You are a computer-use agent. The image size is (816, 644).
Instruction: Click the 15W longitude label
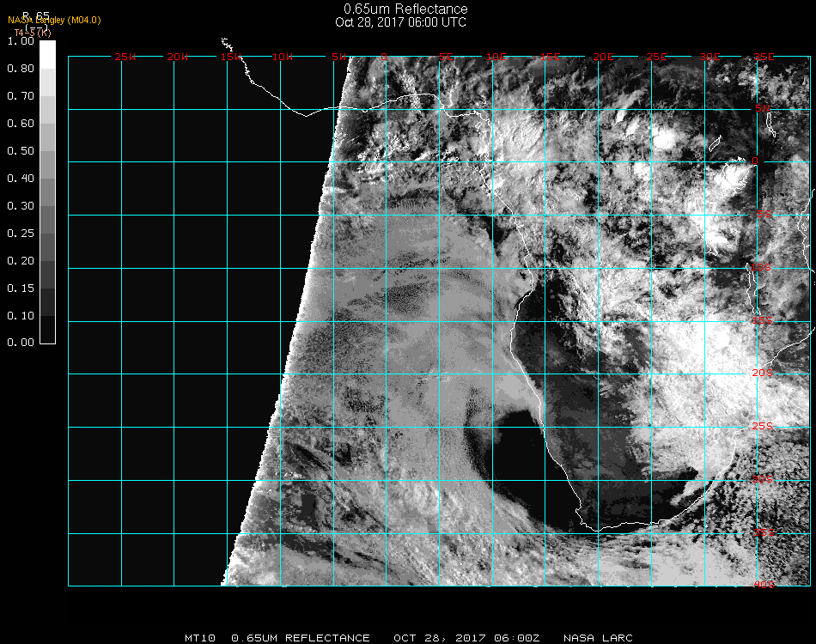pos(231,57)
